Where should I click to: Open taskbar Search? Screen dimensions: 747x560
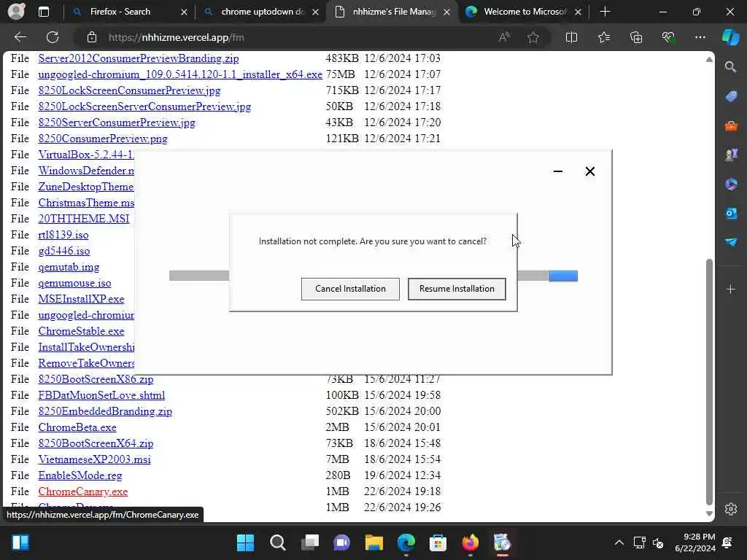277,542
